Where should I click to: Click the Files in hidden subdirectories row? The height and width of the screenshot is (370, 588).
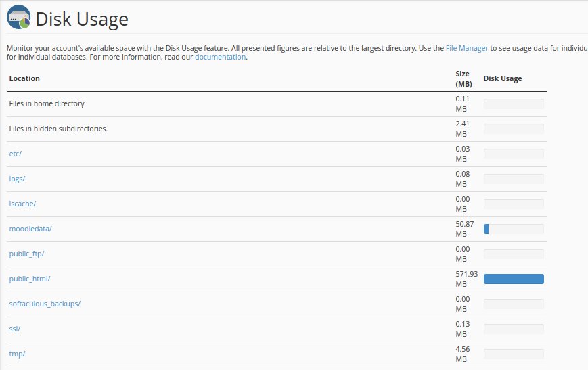(277, 129)
